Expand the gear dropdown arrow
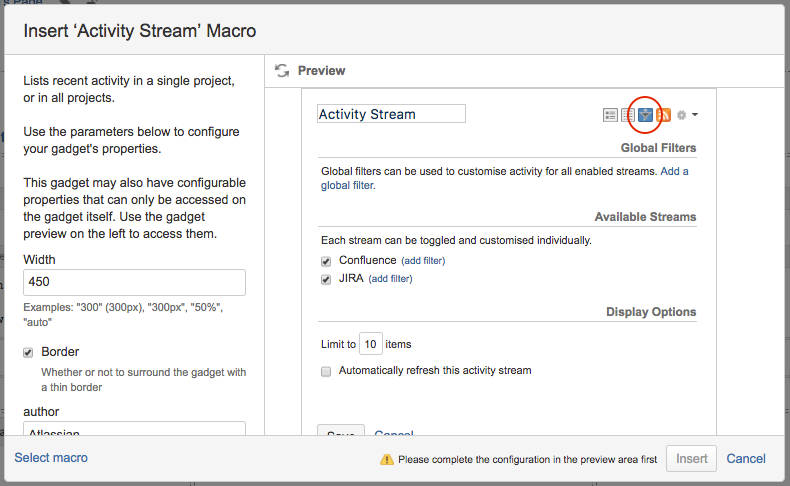Viewport: 790px width, 486px height. pyautogui.click(x=695, y=115)
